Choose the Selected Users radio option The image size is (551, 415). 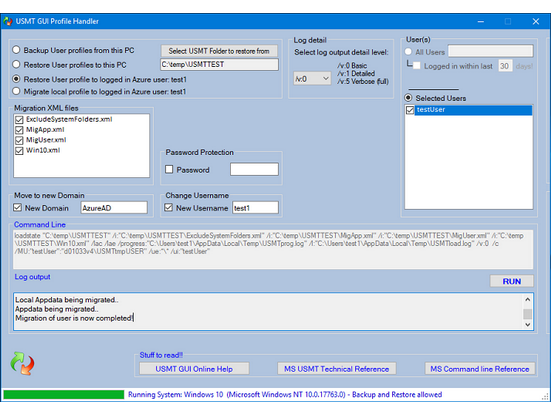click(x=408, y=98)
